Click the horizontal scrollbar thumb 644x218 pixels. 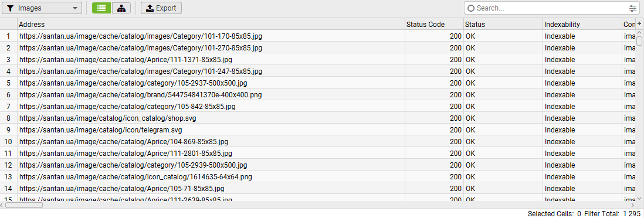24,205
